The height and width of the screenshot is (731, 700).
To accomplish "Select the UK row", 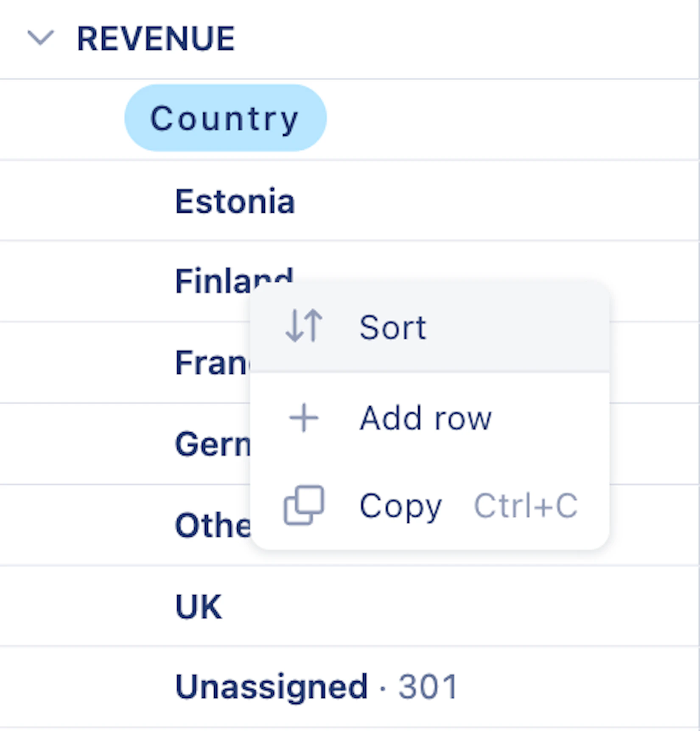I will [199, 607].
